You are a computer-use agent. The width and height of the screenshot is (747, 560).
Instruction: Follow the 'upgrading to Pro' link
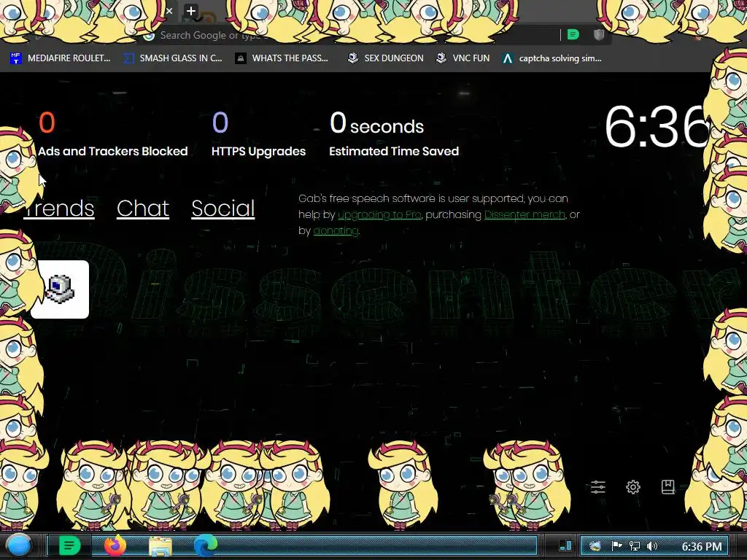coord(379,215)
